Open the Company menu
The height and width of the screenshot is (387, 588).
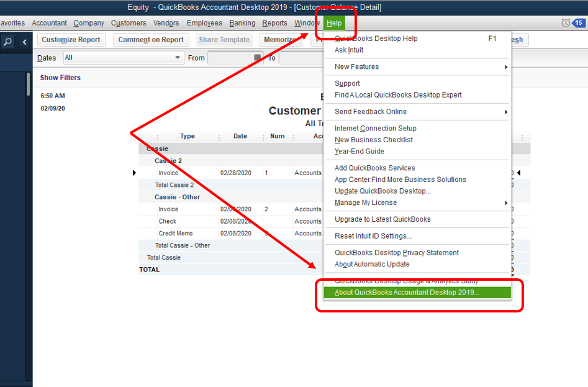coord(89,23)
